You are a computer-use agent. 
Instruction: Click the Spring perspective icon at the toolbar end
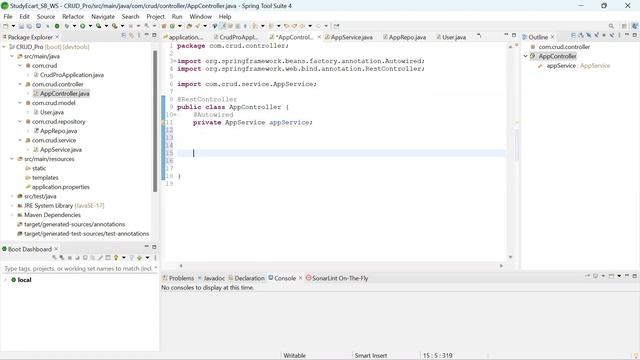(x=635, y=26)
